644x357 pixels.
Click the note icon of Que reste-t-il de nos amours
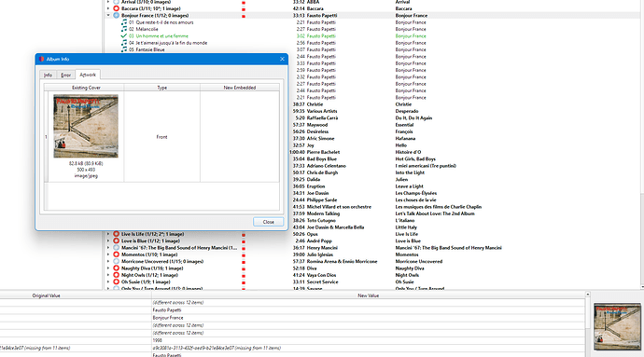tap(123, 22)
